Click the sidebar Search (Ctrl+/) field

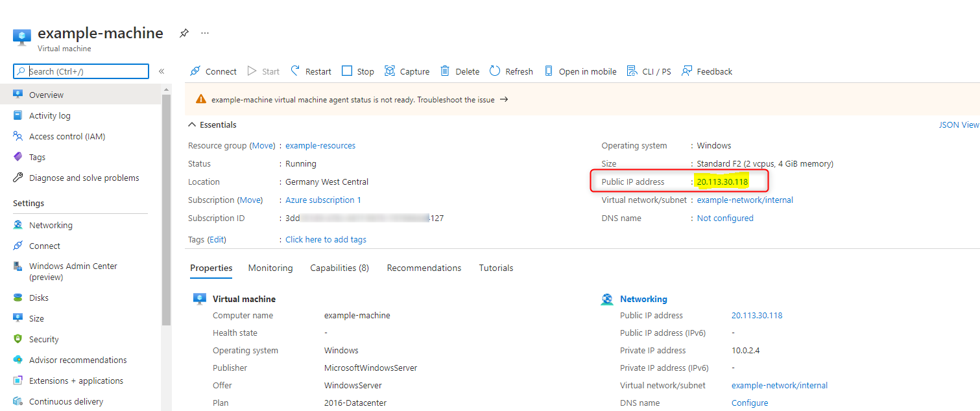tap(81, 71)
